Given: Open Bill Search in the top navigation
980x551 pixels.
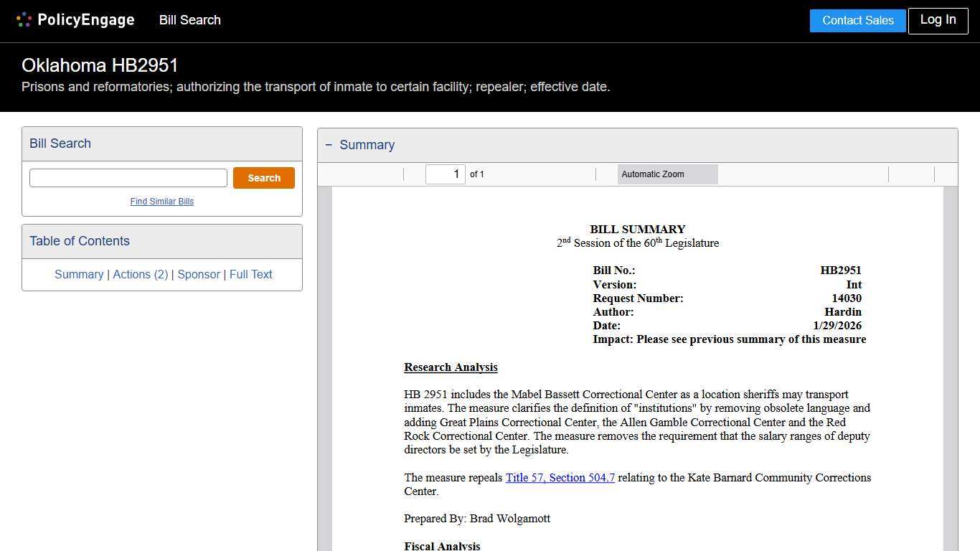Looking at the screenshot, I should (190, 20).
